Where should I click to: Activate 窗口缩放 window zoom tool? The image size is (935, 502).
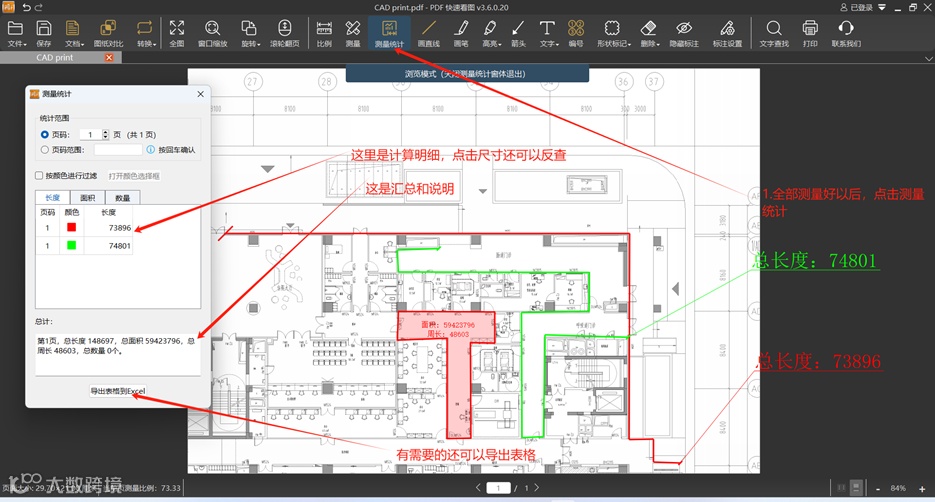212,33
